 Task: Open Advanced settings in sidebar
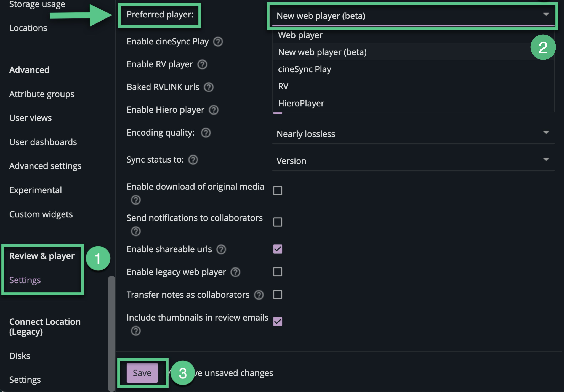coord(45,166)
